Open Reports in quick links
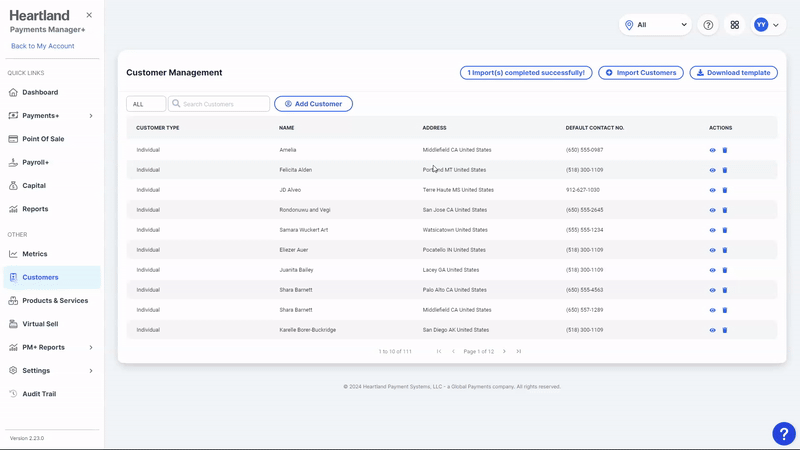 point(35,209)
